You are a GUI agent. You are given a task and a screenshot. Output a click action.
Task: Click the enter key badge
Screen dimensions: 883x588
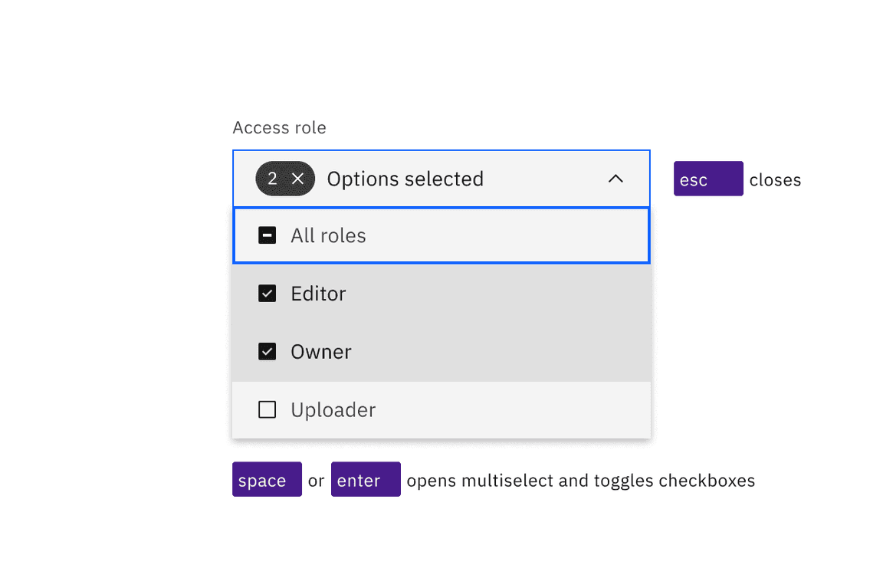point(366,479)
